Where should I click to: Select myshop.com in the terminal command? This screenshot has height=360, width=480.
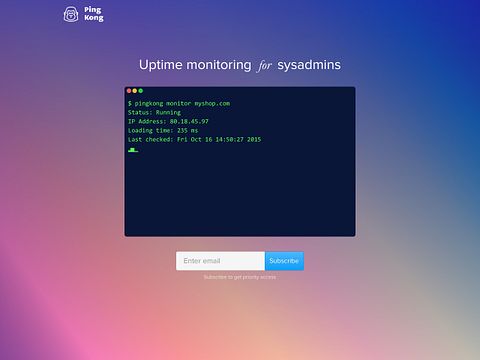pos(212,104)
